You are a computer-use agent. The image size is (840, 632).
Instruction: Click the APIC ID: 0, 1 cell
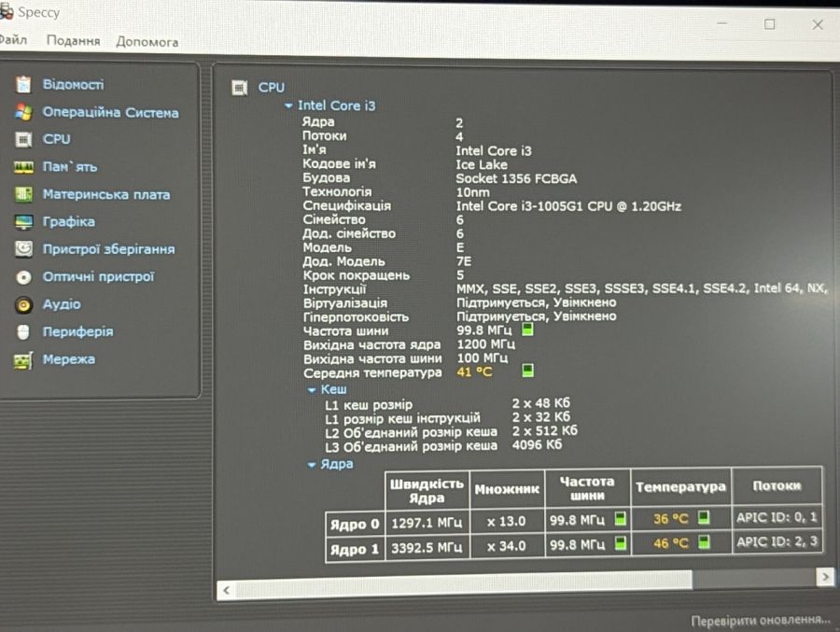coord(777,517)
